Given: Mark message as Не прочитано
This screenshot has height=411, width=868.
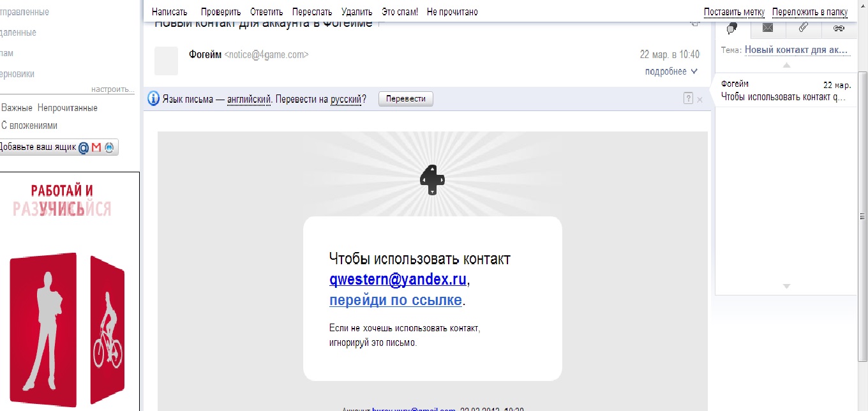Looking at the screenshot, I should coord(452,12).
